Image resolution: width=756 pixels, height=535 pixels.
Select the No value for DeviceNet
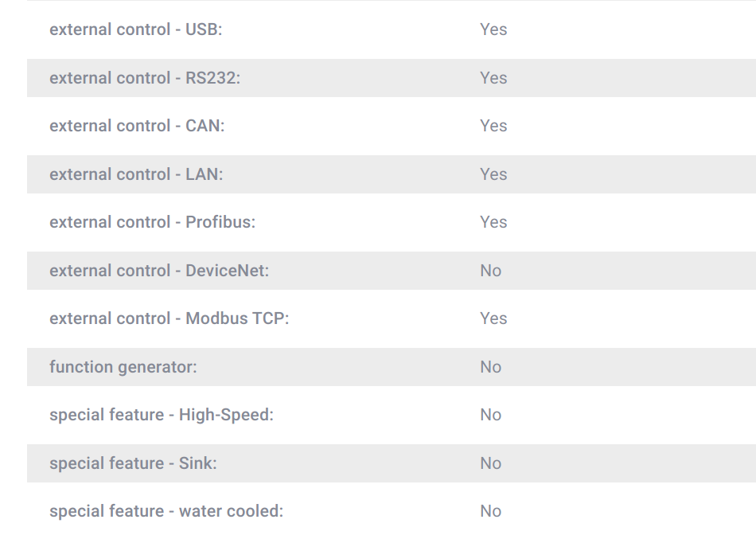point(490,271)
